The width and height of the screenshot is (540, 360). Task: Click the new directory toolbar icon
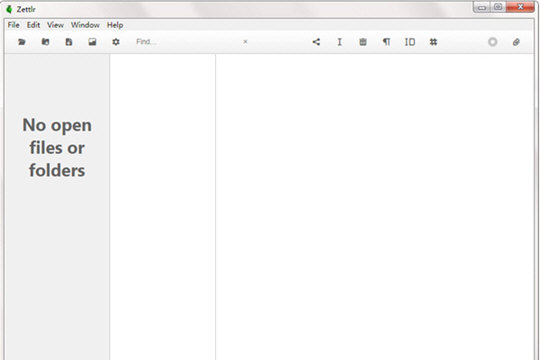coord(45,42)
